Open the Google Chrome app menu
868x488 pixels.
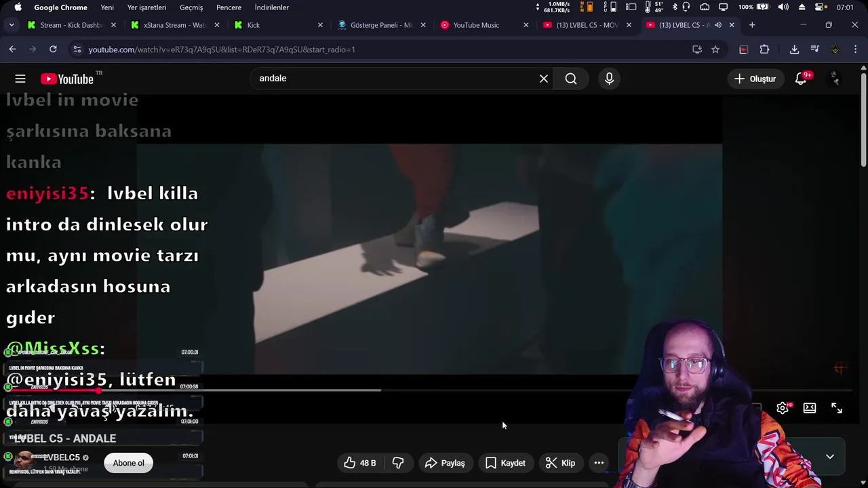[x=60, y=7]
